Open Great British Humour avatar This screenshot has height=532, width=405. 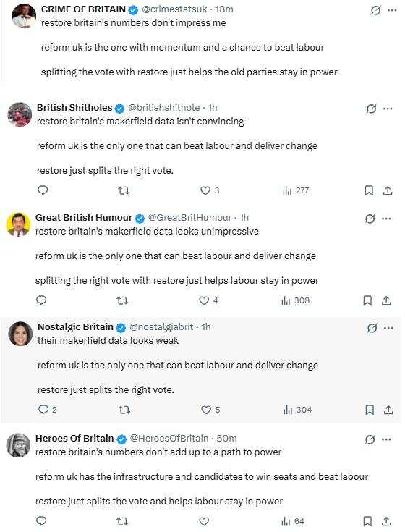[x=18, y=224]
